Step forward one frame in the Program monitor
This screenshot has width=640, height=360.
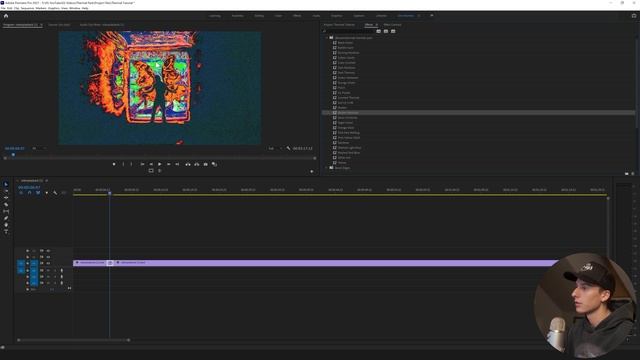[x=168, y=164]
